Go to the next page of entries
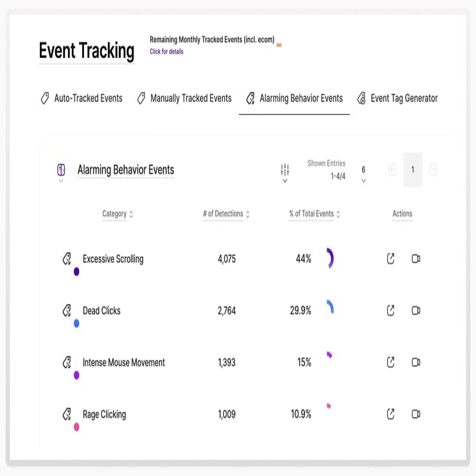The width and height of the screenshot is (476, 476). [434, 169]
